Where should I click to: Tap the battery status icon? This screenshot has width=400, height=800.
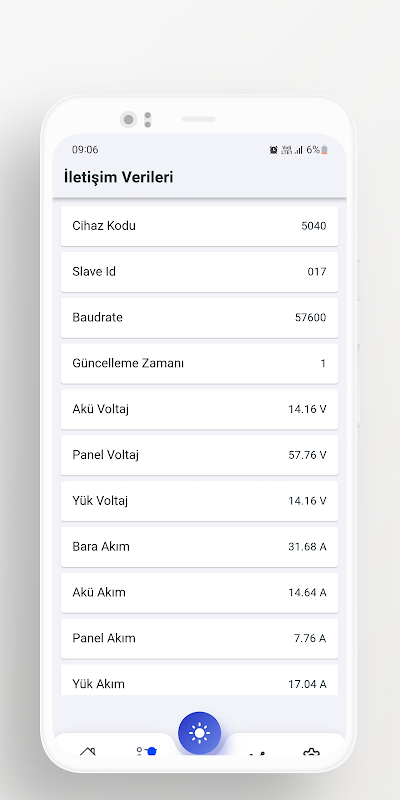pos(324,150)
